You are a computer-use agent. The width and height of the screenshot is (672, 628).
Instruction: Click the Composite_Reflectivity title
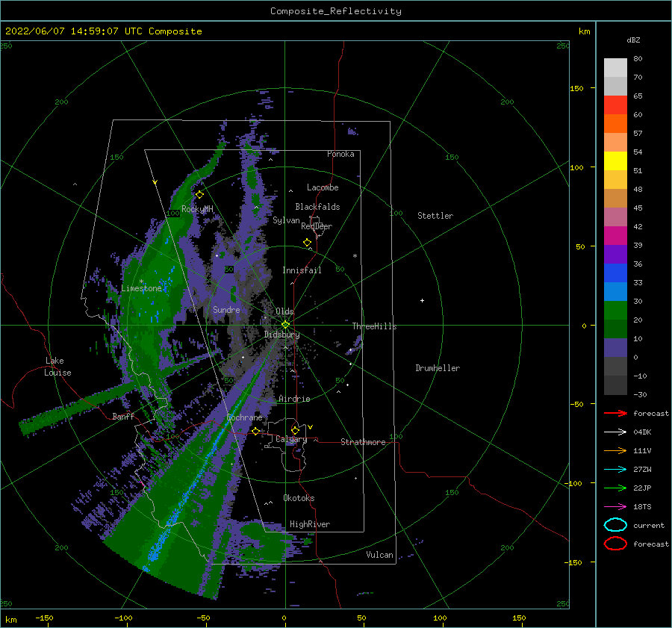pyautogui.click(x=335, y=11)
